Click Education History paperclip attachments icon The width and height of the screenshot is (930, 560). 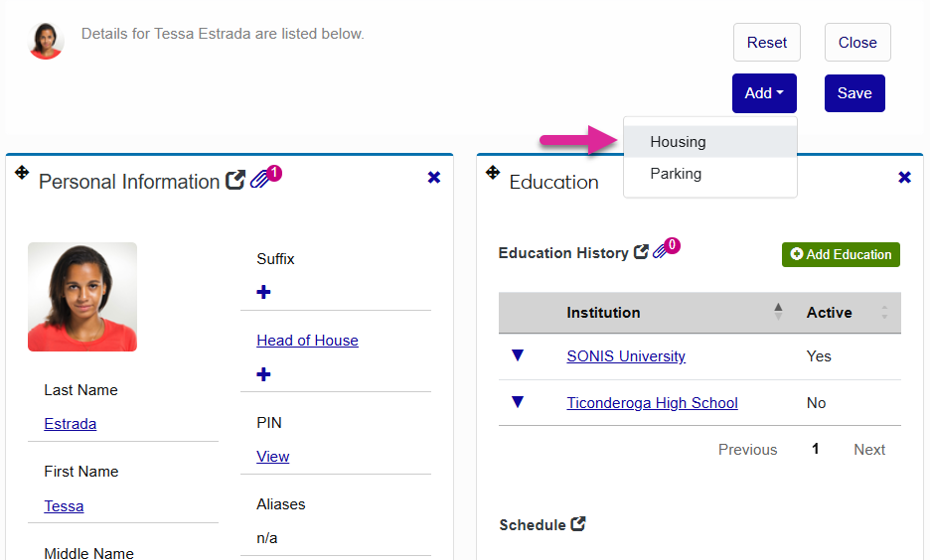[660, 251]
